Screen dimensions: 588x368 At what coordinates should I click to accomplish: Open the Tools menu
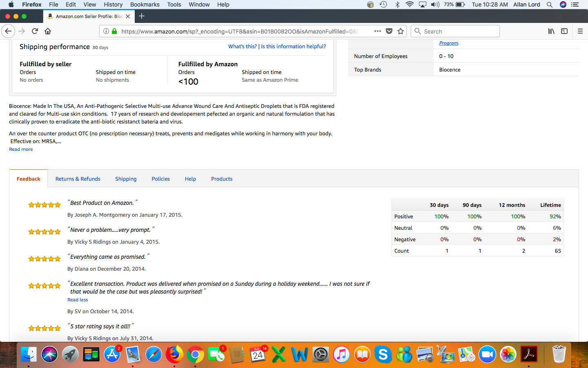(174, 4)
